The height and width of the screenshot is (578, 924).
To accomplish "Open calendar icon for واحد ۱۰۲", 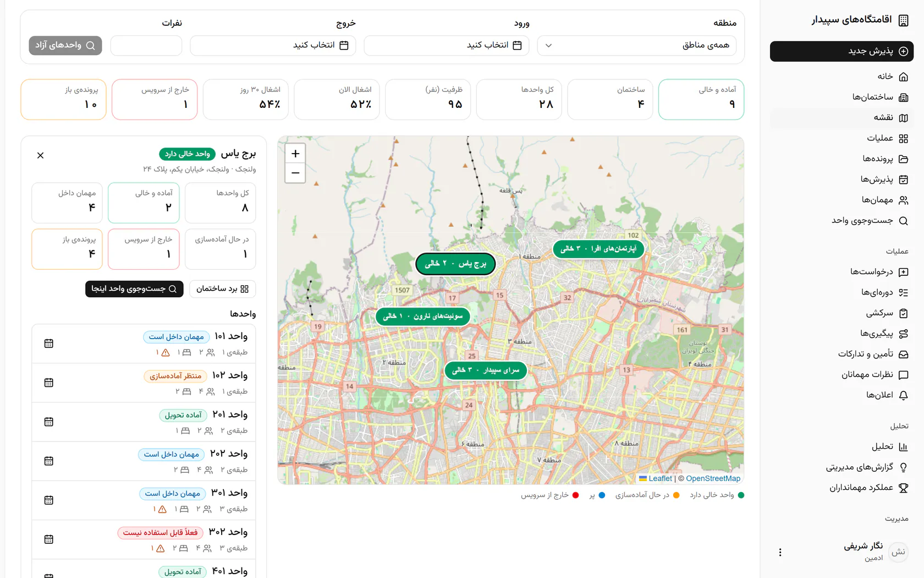I will click(48, 383).
